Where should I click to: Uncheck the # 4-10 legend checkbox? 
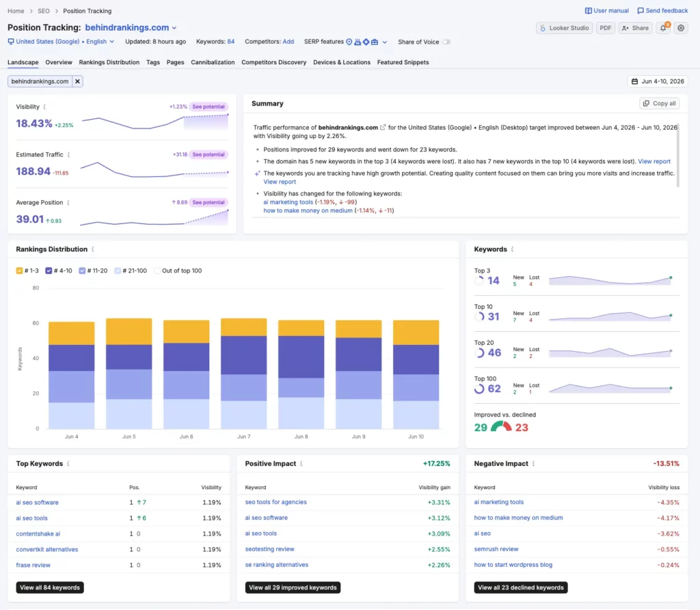point(49,271)
